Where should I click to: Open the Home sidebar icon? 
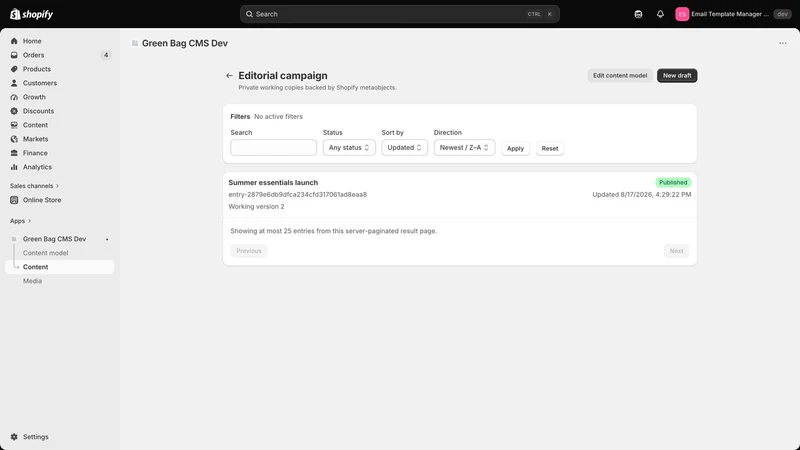14,41
